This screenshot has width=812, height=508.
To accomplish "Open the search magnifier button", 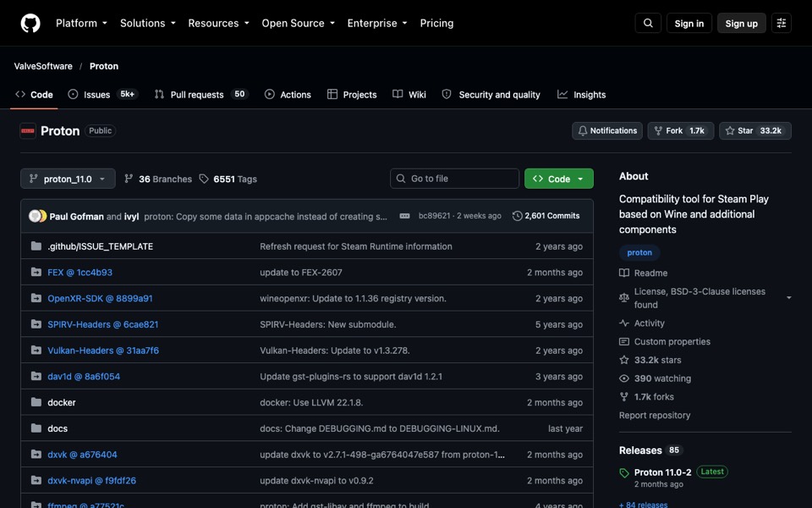I will point(648,24).
